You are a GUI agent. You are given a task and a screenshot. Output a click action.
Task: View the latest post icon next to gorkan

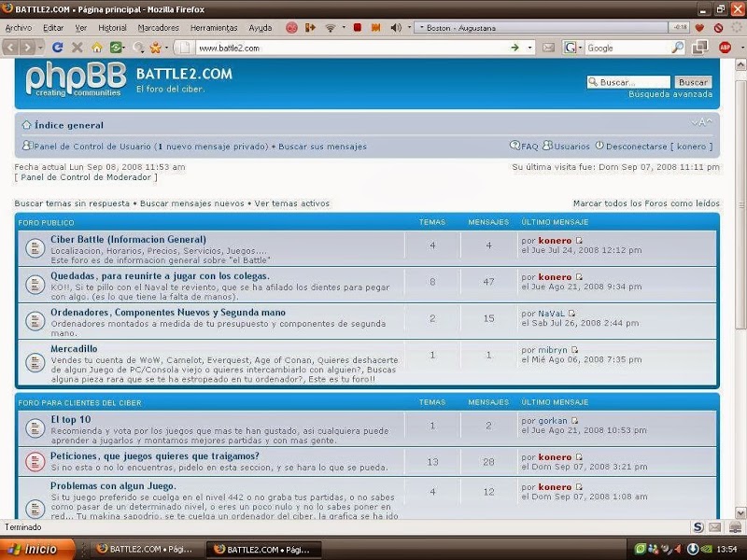click(x=575, y=421)
